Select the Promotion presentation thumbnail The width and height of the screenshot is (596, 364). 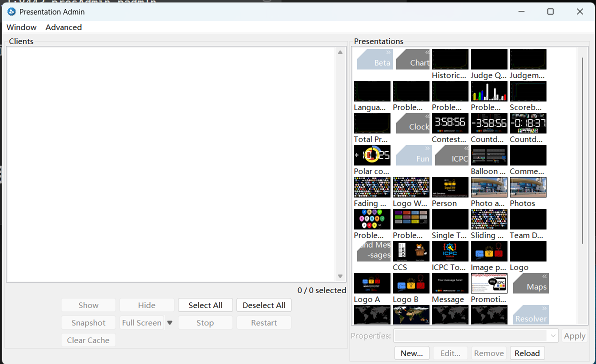[x=489, y=283]
